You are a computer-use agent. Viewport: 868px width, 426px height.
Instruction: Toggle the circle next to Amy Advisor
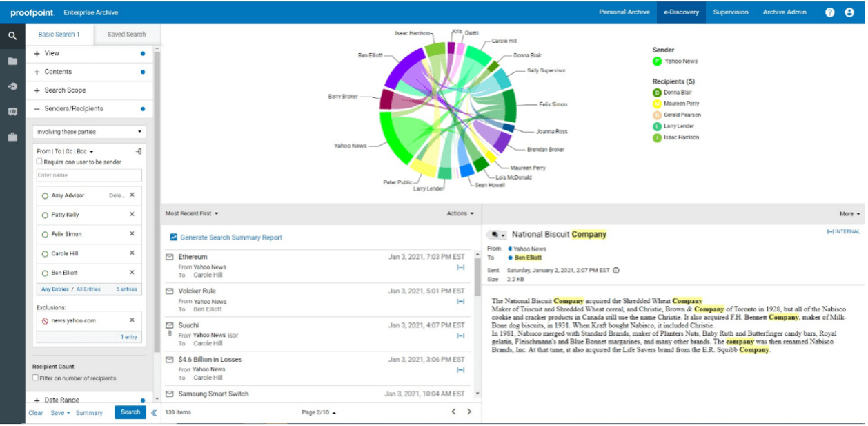click(x=45, y=196)
